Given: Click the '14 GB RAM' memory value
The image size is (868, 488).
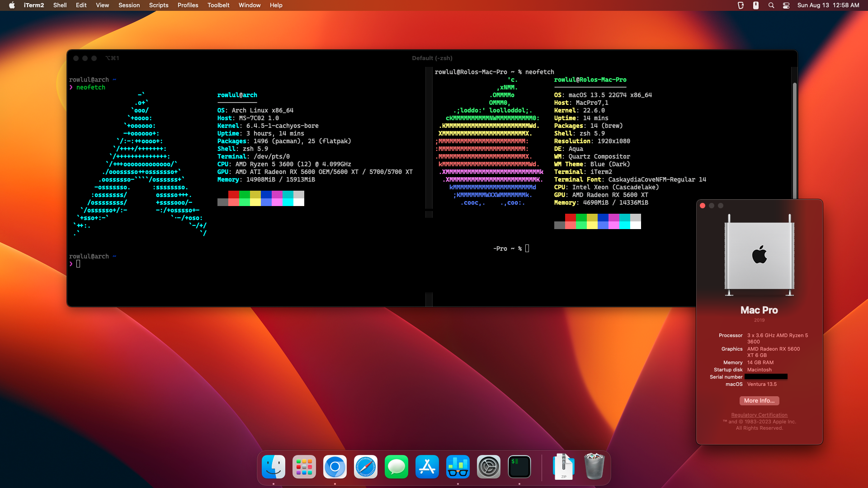Looking at the screenshot, I should (760, 363).
